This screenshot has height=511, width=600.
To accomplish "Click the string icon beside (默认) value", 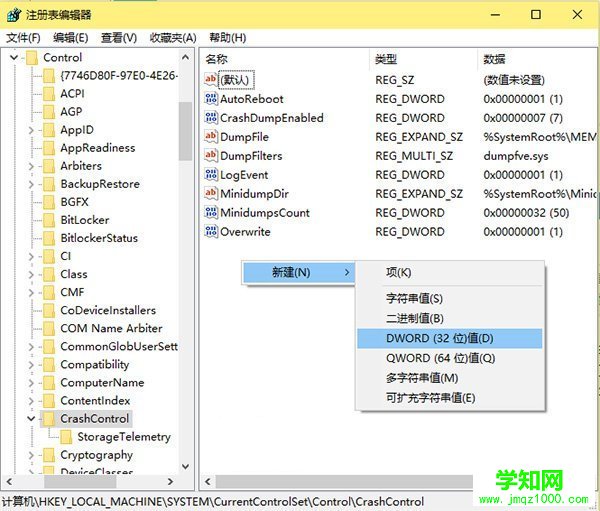I will (x=211, y=80).
